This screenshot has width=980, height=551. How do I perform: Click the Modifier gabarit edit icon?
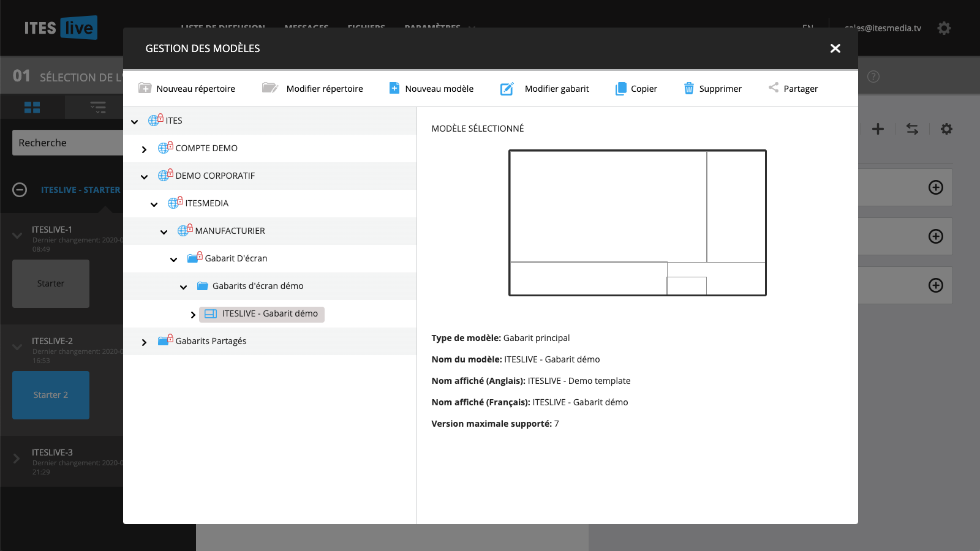click(x=507, y=89)
